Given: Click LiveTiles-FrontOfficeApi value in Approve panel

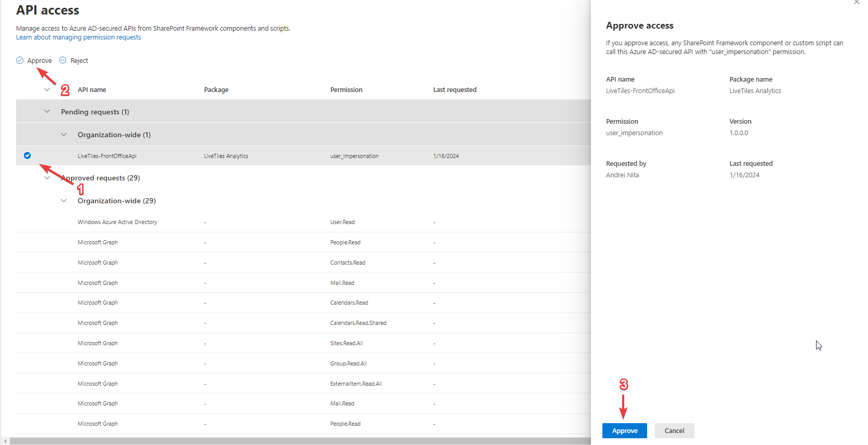Looking at the screenshot, I should pos(640,91).
